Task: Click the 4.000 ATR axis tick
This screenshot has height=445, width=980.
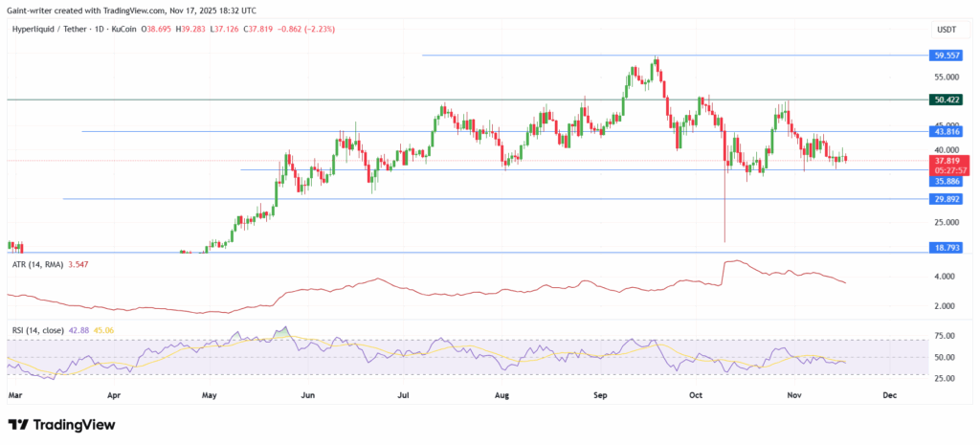Action: pos(945,277)
